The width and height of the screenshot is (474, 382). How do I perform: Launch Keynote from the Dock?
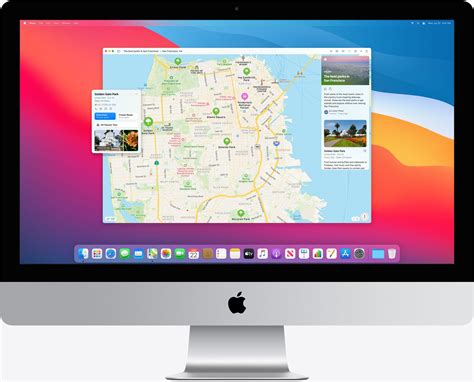tap(304, 254)
